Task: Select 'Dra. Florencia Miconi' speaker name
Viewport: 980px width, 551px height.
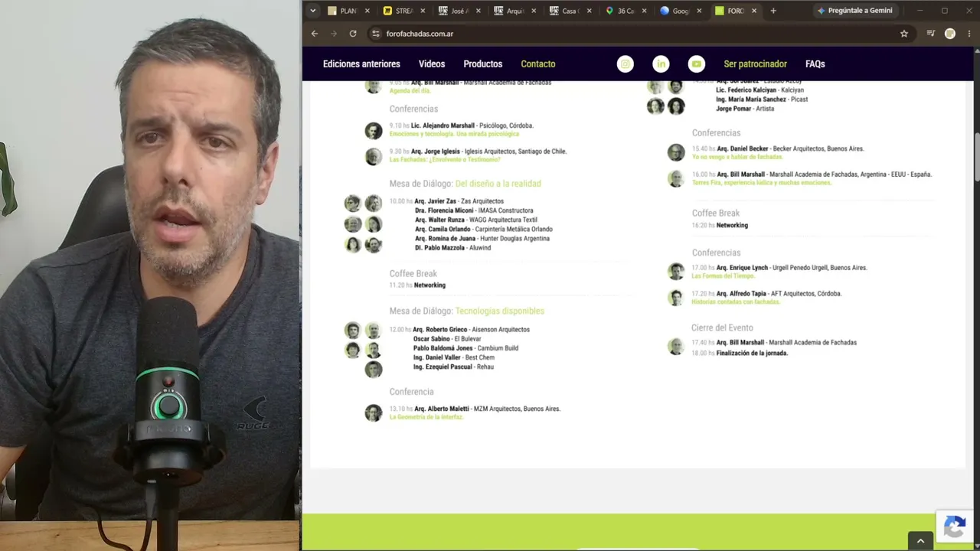Action: click(x=444, y=210)
